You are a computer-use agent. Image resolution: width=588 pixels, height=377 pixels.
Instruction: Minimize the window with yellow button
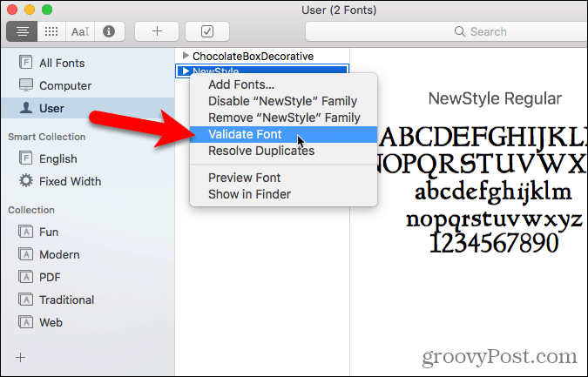pyautogui.click(x=30, y=9)
